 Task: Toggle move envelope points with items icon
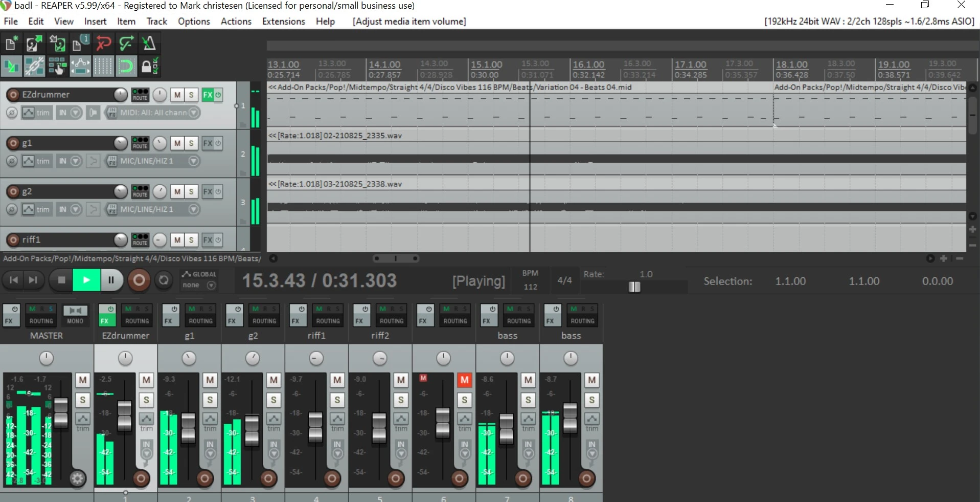tap(80, 66)
